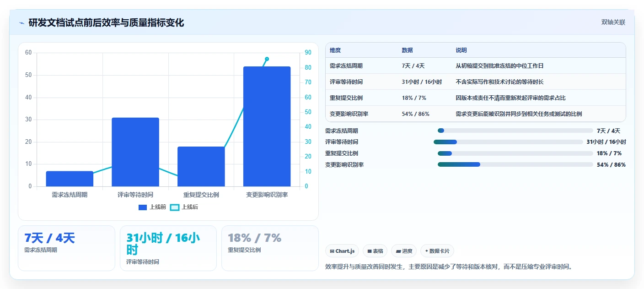This screenshot has width=644, height=289.
Task: Click the progress value 54% / 86%
Action: click(x=611, y=164)
